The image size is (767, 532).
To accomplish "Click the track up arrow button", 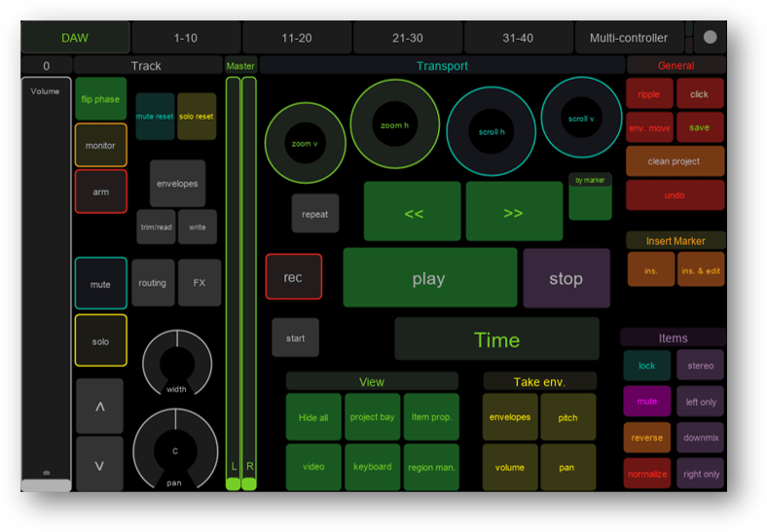I will click(x=99, y=407).
